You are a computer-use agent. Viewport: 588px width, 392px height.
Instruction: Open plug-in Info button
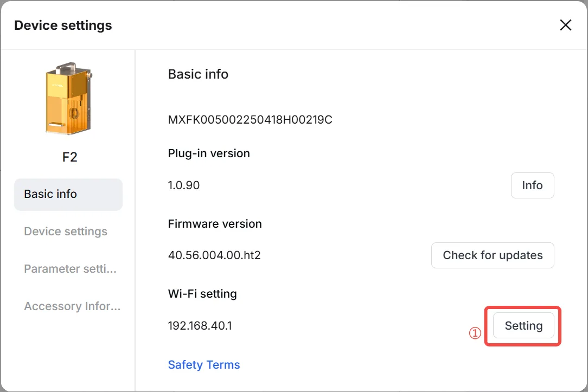click(x=532, y=185)
